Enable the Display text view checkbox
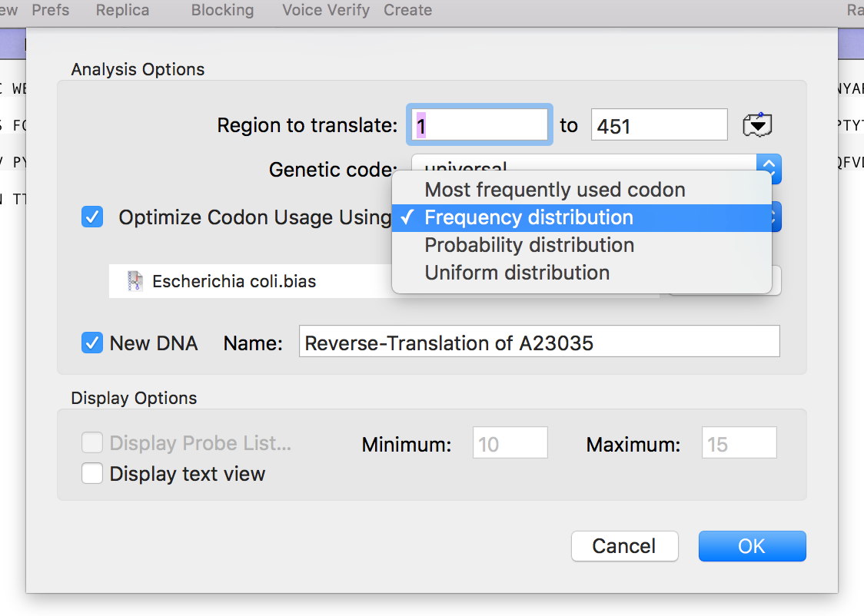This screenshot has width=864, height=616. click(92, 474)
